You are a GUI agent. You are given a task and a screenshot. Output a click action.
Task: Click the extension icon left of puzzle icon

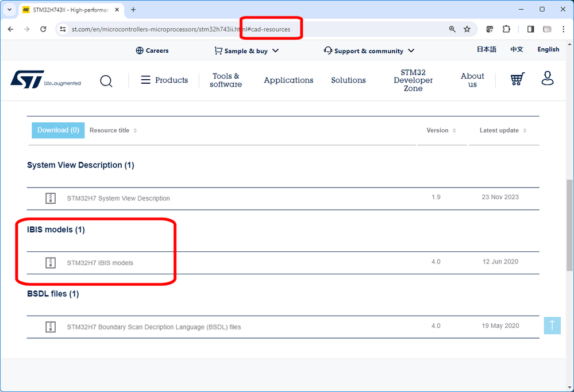click(x=490, y=29)
